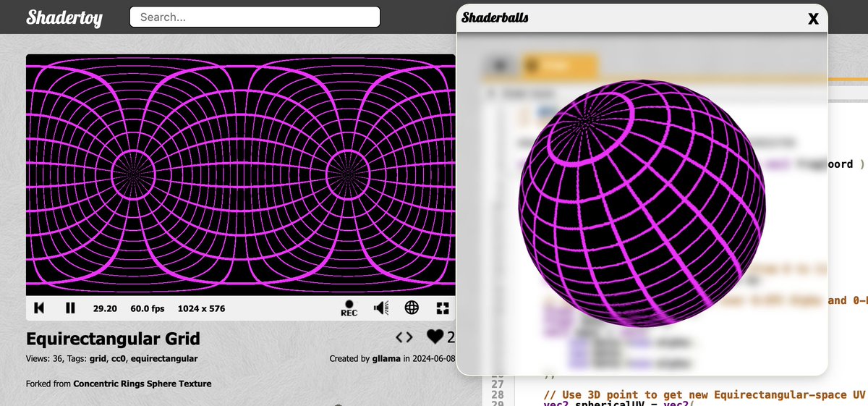Viewport: 868px width, 406px height.
Task: Open gllama creator profile
Action: 386,358
